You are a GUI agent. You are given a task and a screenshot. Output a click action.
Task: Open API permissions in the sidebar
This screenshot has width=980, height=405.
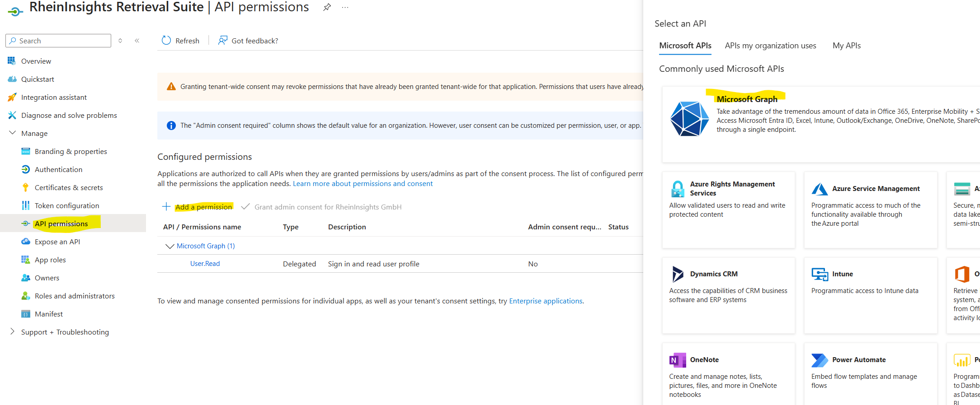[61, 223]
